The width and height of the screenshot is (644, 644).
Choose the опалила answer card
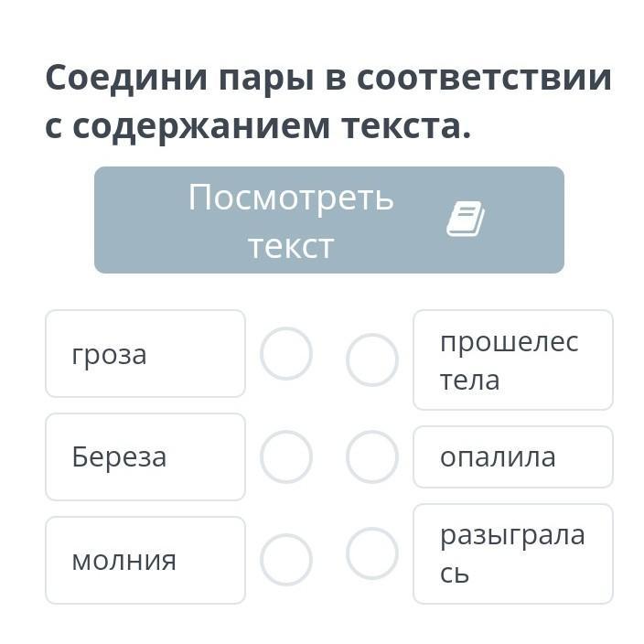coord(512,456)
